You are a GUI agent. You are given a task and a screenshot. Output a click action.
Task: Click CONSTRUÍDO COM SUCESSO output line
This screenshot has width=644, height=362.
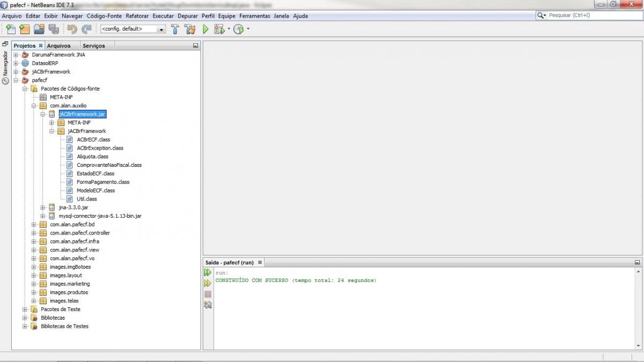point(296,280)
